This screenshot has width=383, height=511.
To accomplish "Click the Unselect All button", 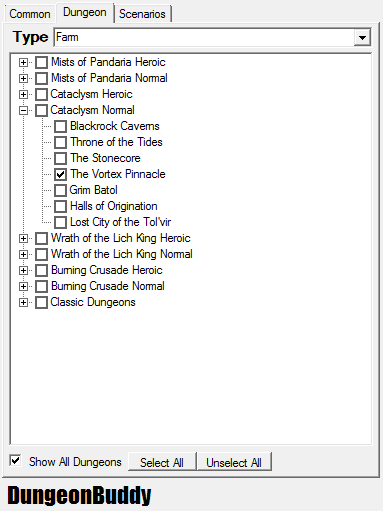I will pyautogui.click(x=234, y=462).
